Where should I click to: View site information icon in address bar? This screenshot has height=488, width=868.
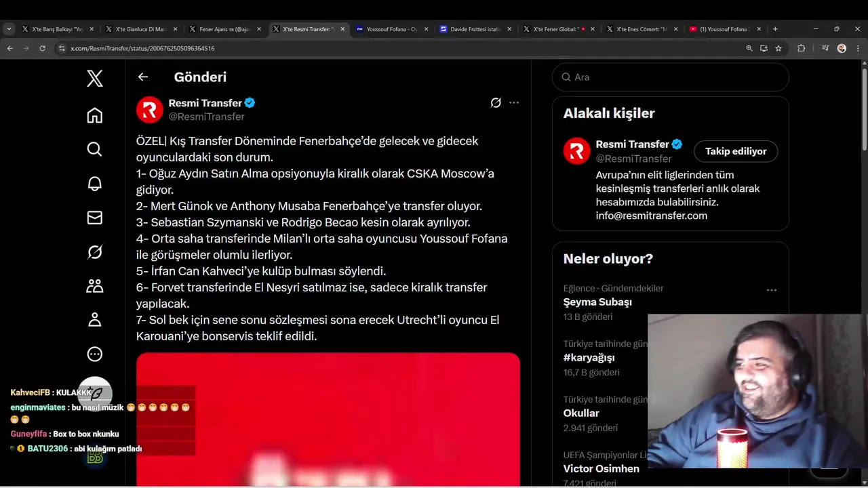tap(62, 48)
